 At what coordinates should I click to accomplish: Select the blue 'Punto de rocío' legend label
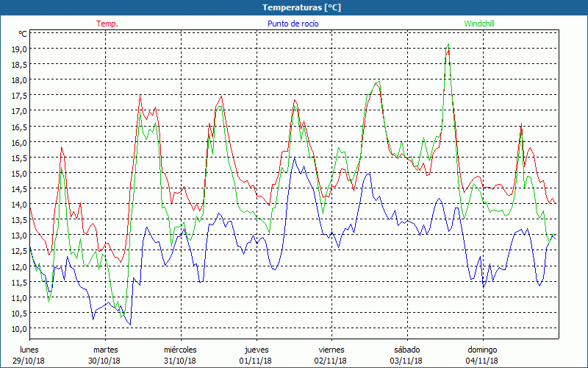(293, 24)
